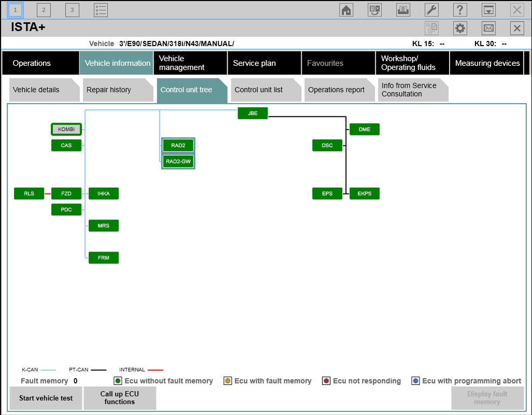Open the Service plan menu
This screenshot has width=532, height=415.
click(x=264, y=63)
